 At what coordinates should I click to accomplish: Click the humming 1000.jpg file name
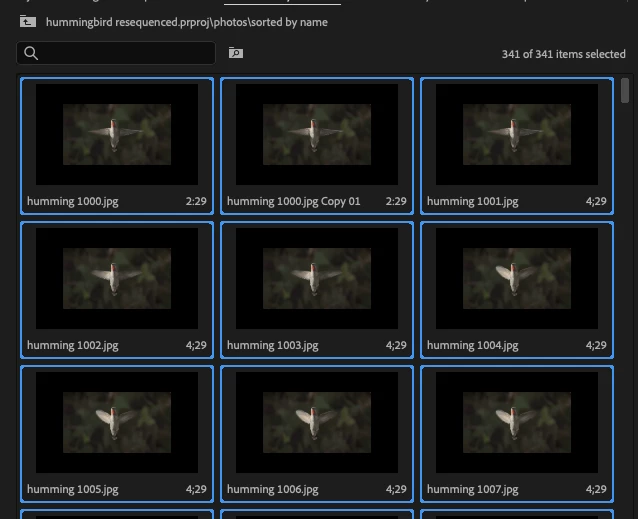(73, 202)
